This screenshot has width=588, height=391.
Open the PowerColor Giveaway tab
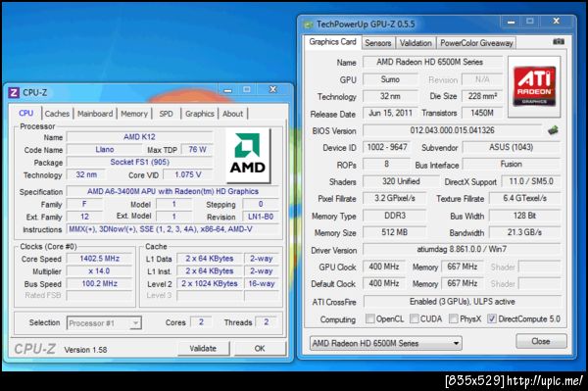pyautogui.click(x=476, y=43)
